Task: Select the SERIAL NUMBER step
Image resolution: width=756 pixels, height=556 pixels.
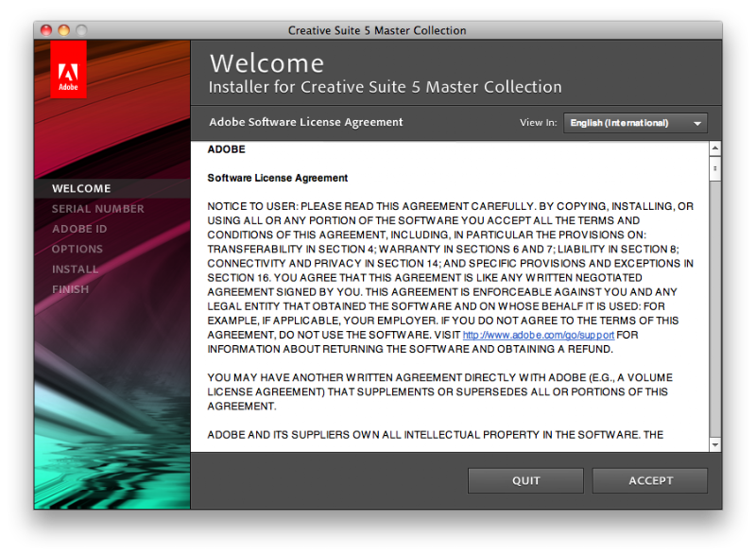Action: click(98, 208)
